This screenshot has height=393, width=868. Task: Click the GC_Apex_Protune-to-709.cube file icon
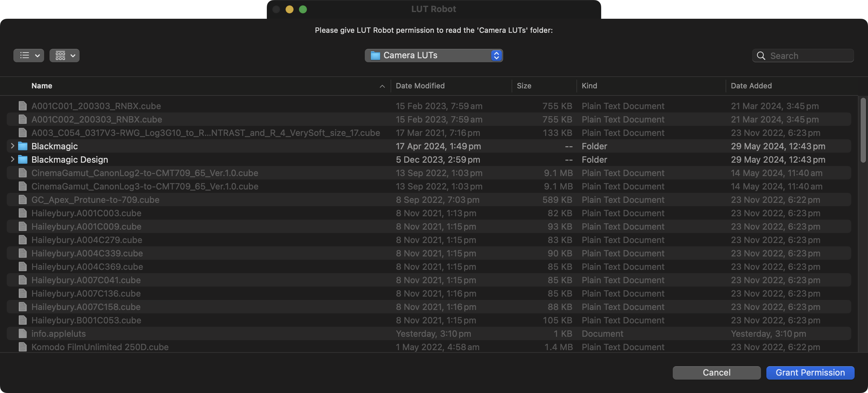(23, 200)
